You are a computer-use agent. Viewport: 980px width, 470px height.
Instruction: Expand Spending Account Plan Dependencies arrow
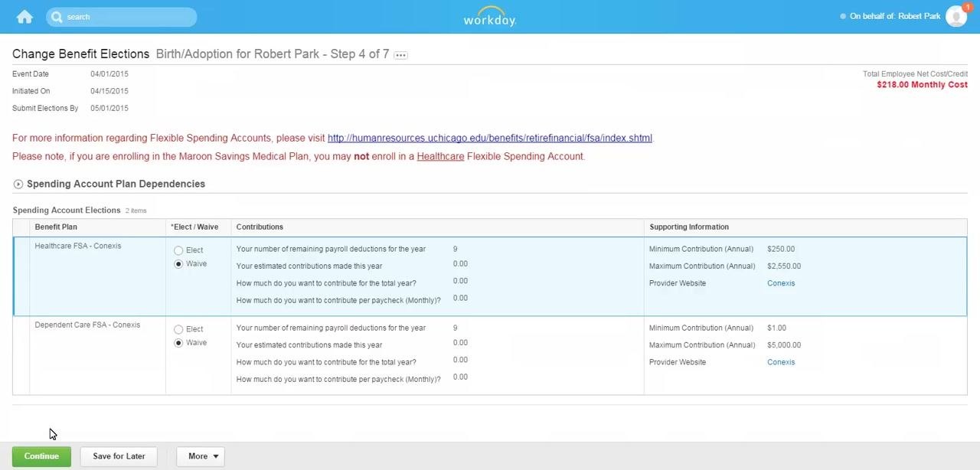point(18,184)
